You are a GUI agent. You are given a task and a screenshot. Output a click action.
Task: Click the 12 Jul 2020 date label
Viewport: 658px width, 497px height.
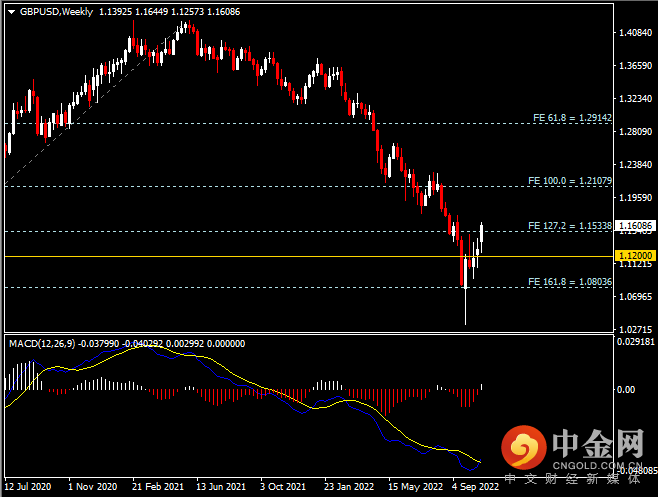tap(28, 487)
